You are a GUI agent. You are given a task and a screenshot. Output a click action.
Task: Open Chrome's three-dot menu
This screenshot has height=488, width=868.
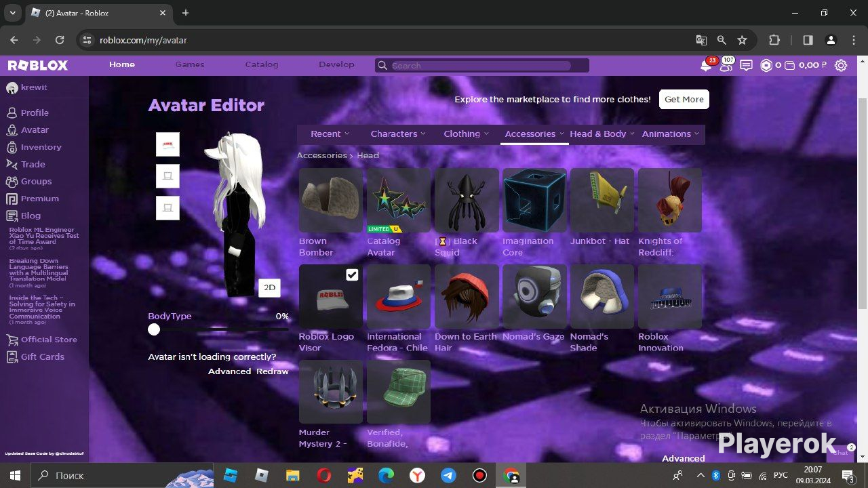(x=852, y=40)
